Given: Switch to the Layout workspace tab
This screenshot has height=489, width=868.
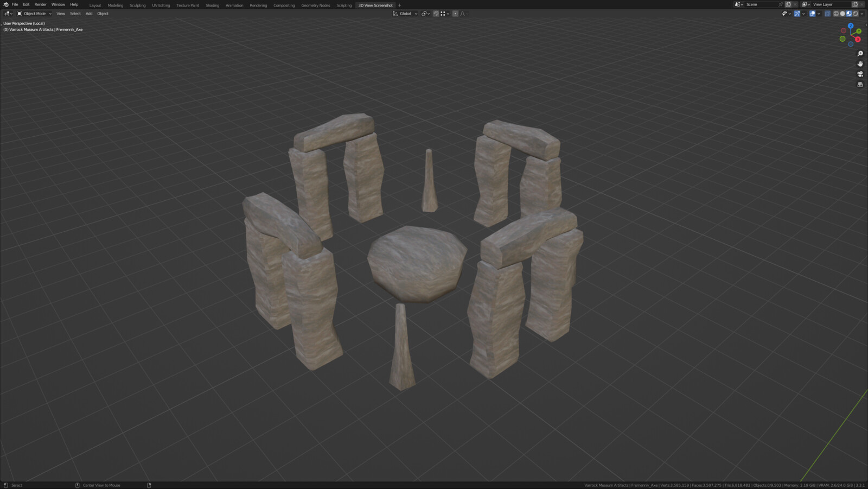Looking at the screenshot, I should 95,5.
